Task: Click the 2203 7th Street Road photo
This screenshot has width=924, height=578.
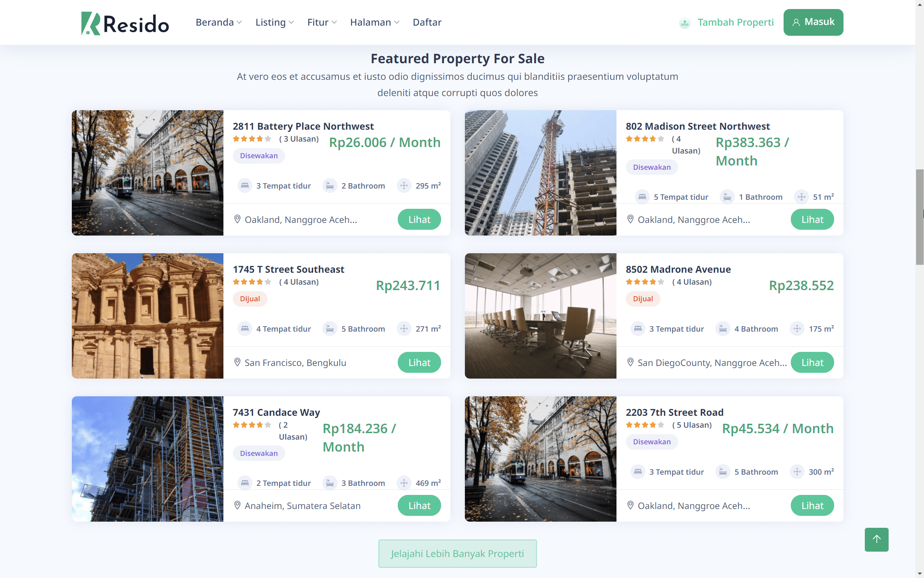Action: coord(540,459)
